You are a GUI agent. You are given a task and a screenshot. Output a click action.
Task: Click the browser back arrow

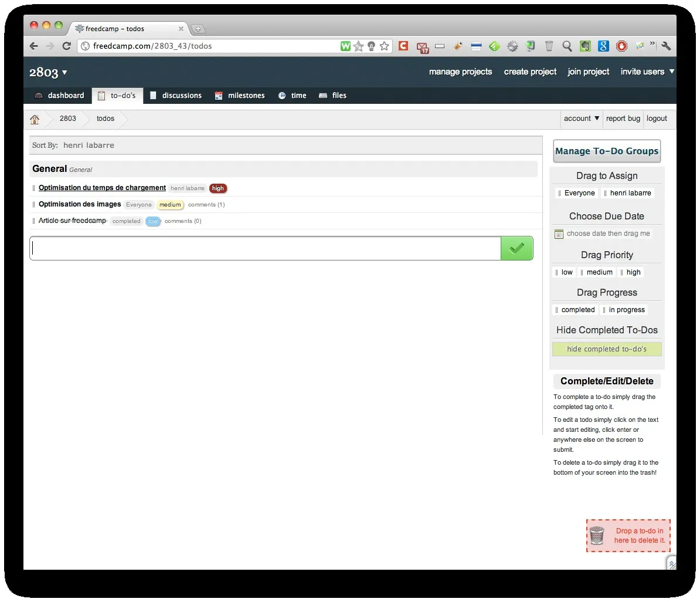tap(33, 46)
